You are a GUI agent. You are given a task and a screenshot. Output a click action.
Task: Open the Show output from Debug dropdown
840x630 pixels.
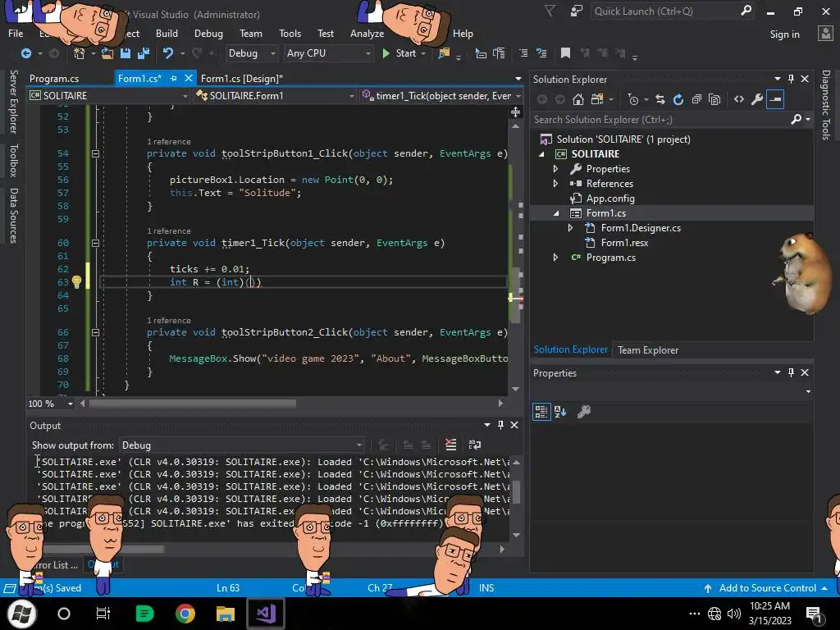pyautogui.click(x=242, y=445)
